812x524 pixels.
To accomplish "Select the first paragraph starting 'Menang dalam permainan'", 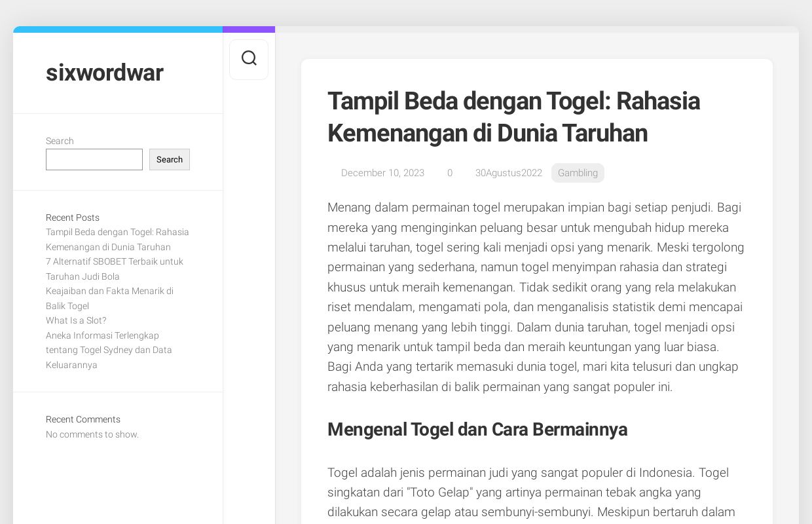I will click(536, 297).
